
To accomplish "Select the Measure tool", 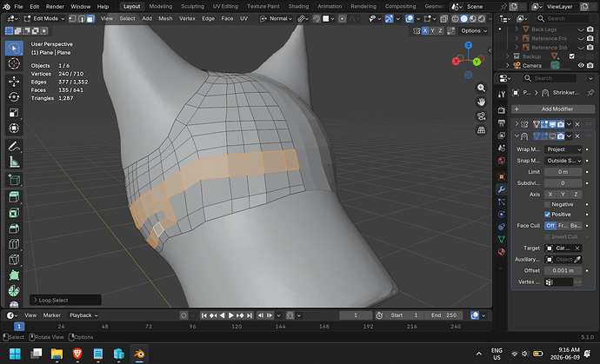I will 14,162.
